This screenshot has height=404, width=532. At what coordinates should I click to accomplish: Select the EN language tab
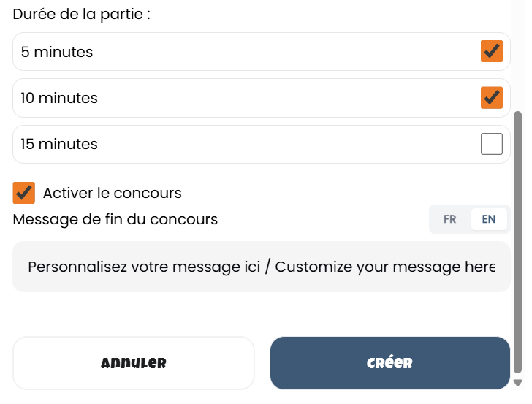pyautogui.click(x=489, y=219)
